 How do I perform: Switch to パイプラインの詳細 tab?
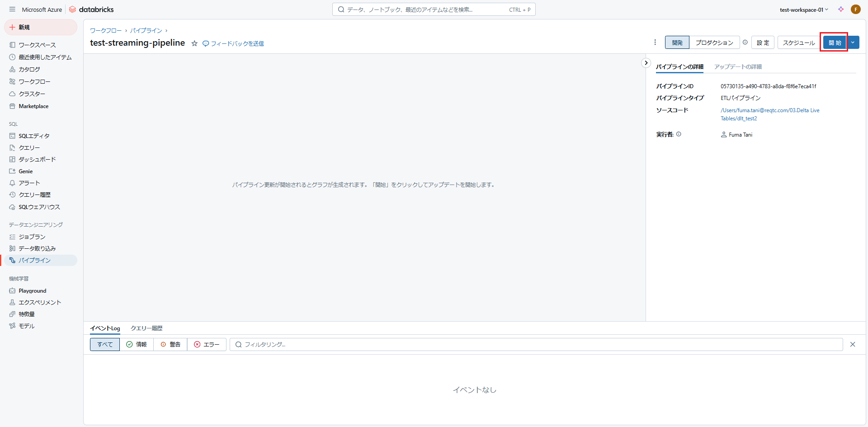pyautogui.click(x=679, y=66)
